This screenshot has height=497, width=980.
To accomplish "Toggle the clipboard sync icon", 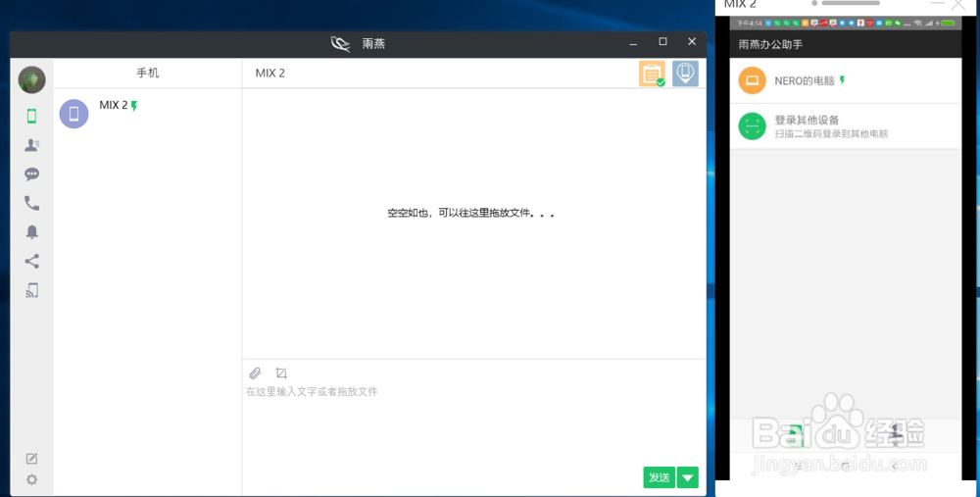I will click(x=652, y=74).
